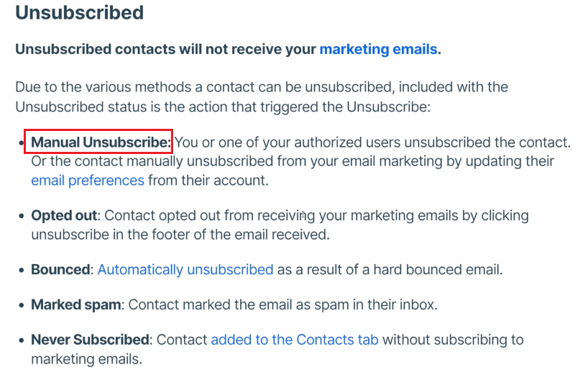Click the paragraph starting "Due to the various methods"
This screenshot has height=380, width=588.
[262, 97]
